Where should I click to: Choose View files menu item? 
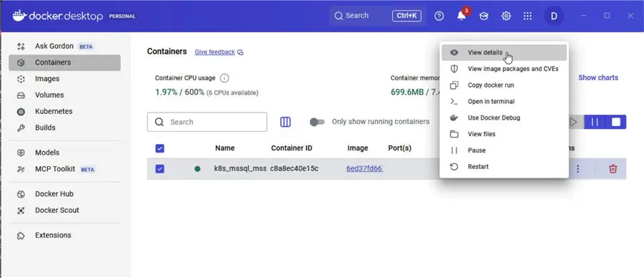click(504, 134)
